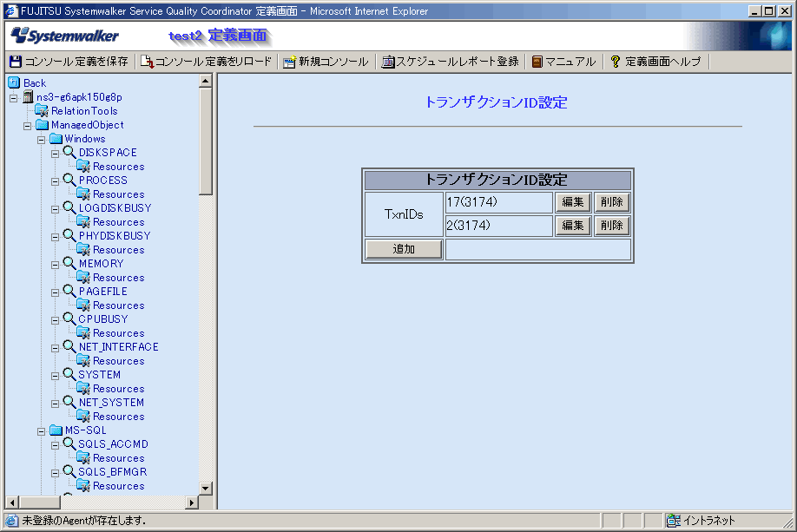Select the CPUBUSY tree item label
797x532 pixels.
point(103,319)
